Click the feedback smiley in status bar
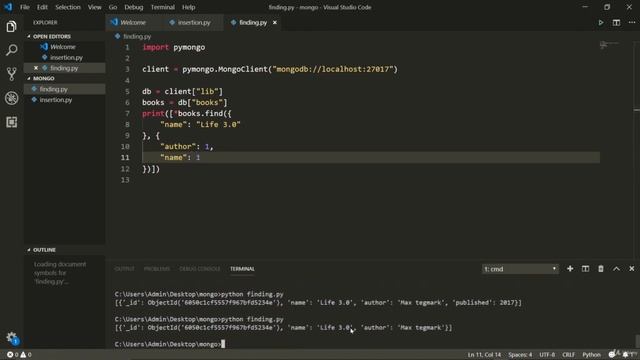 coord(612,354)
